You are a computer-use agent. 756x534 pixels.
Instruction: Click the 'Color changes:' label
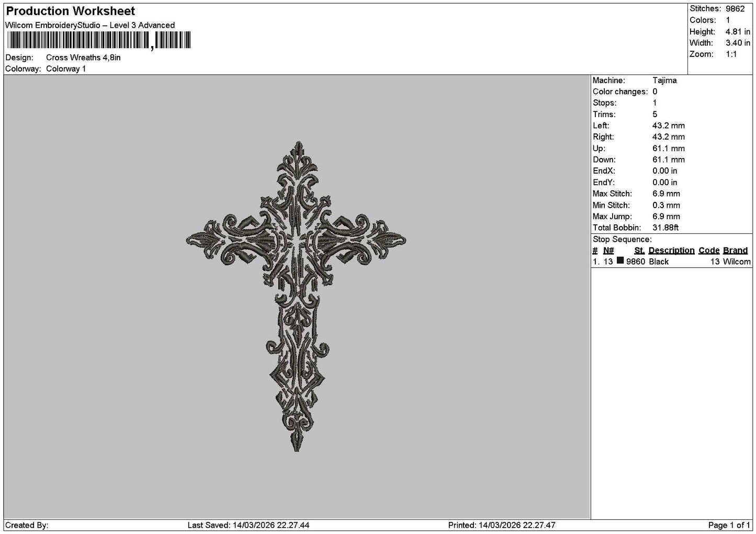(x=620, y=92)
